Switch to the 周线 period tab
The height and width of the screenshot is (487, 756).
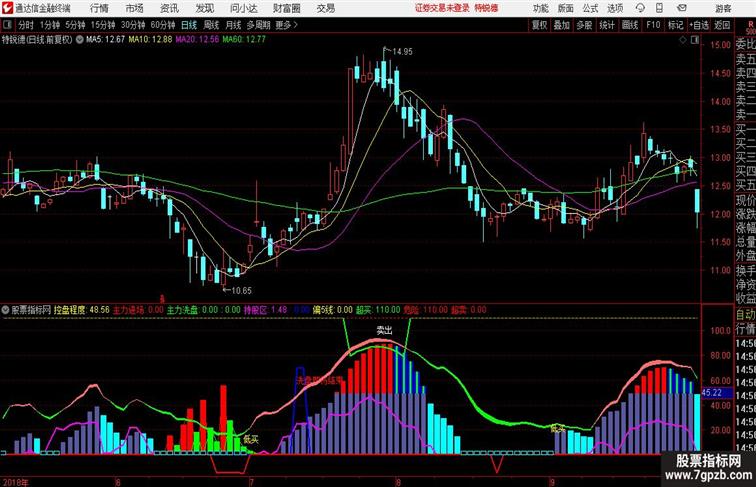pos(211,25)
